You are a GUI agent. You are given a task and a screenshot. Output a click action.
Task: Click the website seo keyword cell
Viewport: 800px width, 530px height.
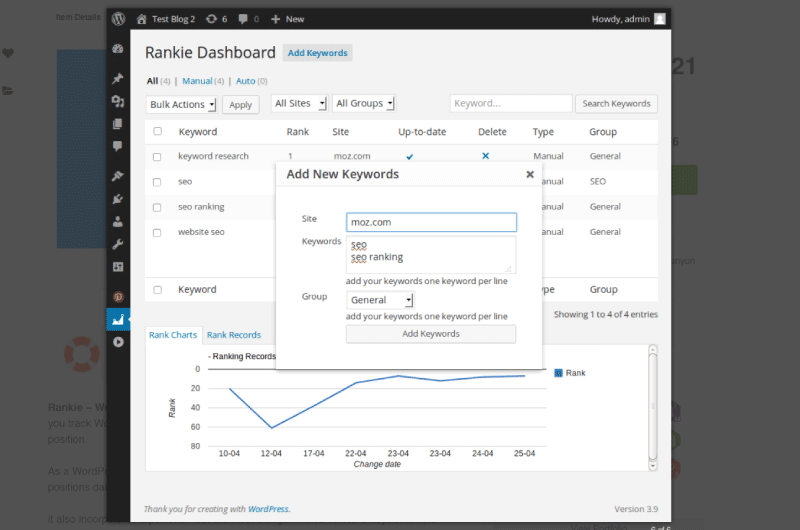tap(201, 232)
